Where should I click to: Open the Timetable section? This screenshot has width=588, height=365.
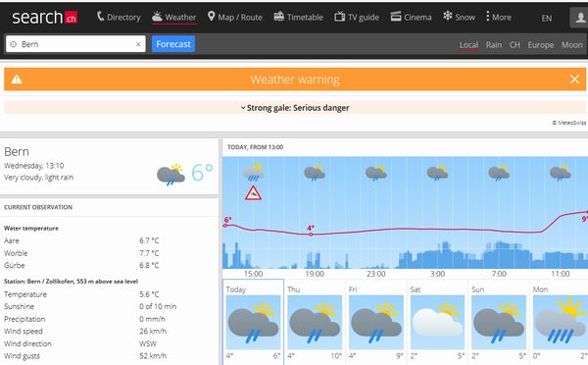tap(299, 17)
